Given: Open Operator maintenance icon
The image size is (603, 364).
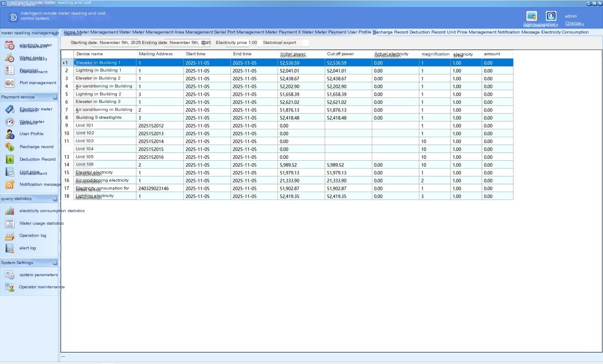Looking at the screenshot, I should tap(10, 287).
